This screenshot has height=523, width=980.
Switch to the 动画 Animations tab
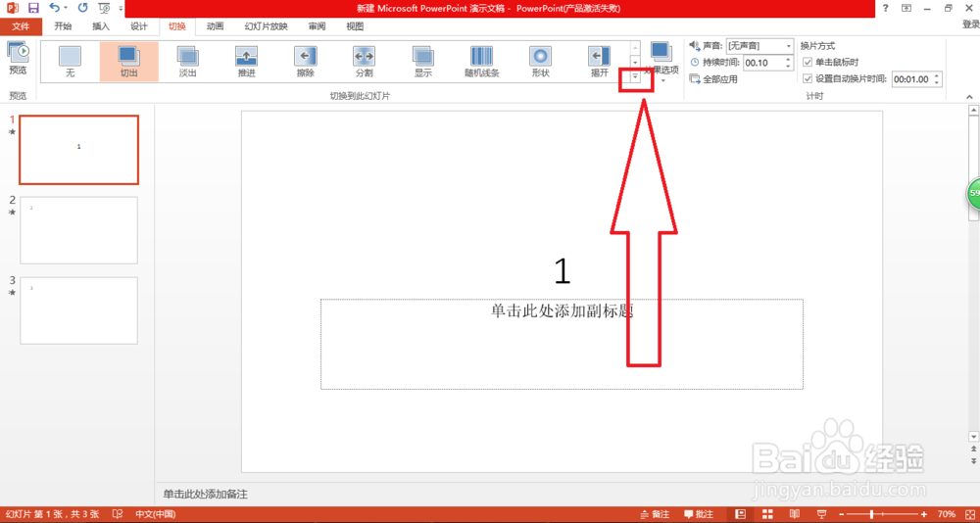(215, 26)
